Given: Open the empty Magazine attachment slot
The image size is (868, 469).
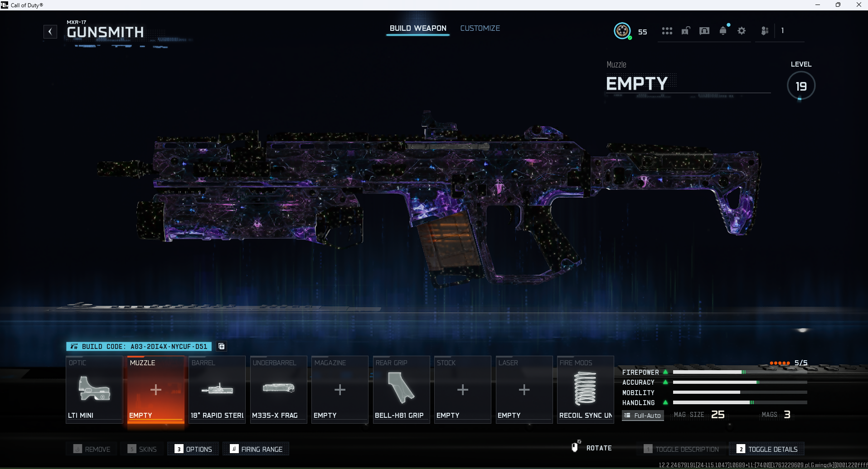Looking at the screenshot, I should [x=339, y=390].
